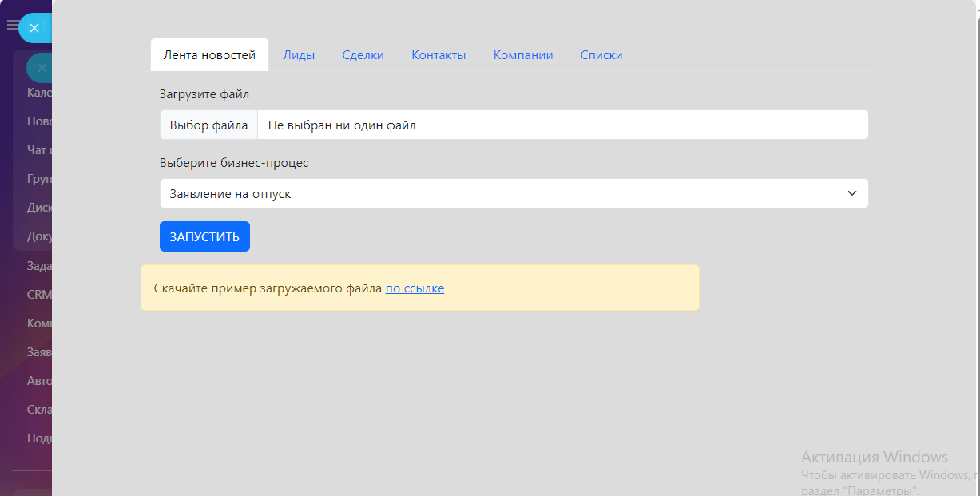
Task: Select the Компании tab
Action: coord(523,55)
